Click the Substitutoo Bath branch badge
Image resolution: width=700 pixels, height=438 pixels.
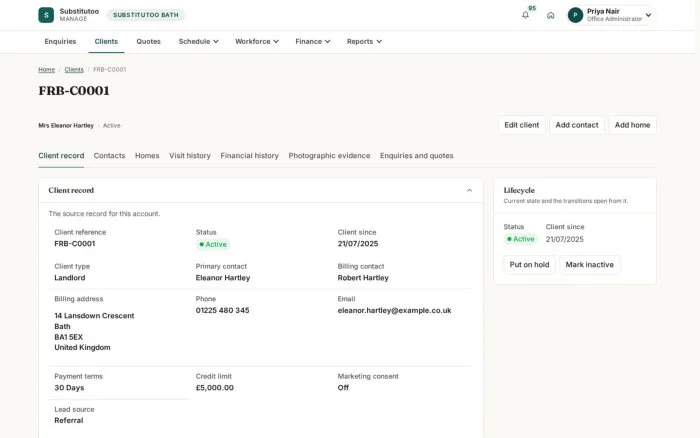point(146,15)
